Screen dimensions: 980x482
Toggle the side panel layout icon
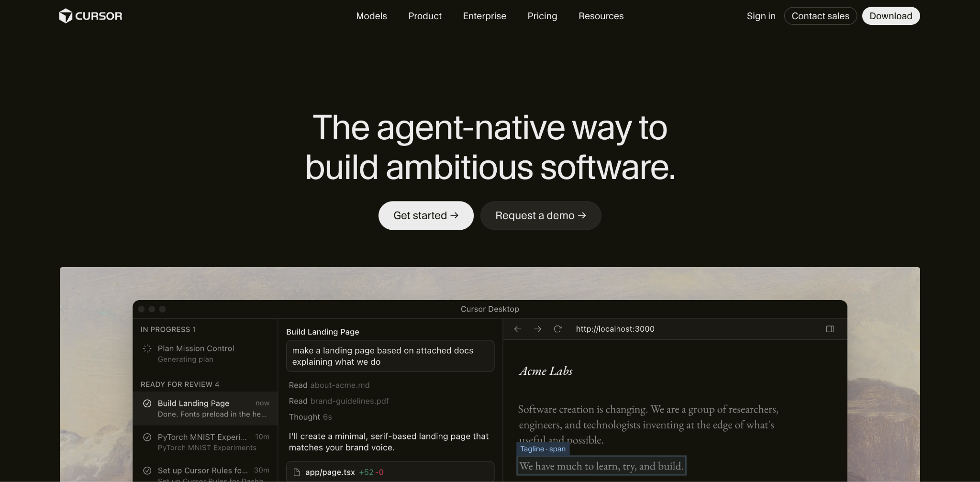click(830, 329)
